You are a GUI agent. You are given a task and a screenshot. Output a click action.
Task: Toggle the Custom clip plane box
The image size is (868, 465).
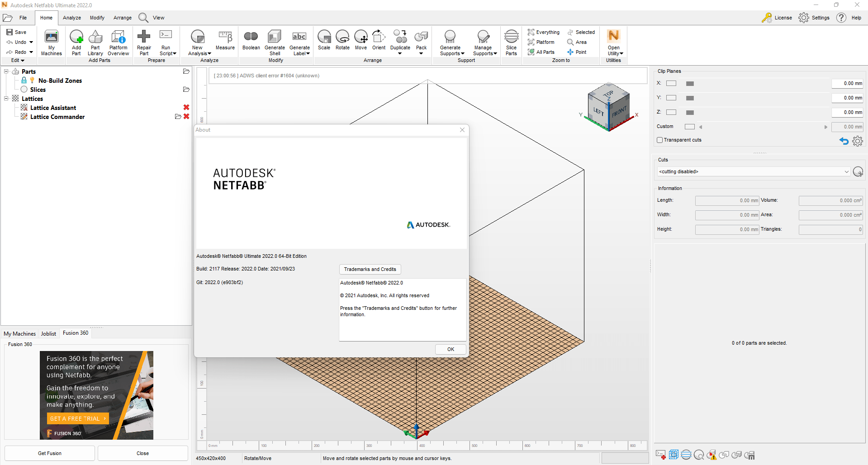[690, 127]
